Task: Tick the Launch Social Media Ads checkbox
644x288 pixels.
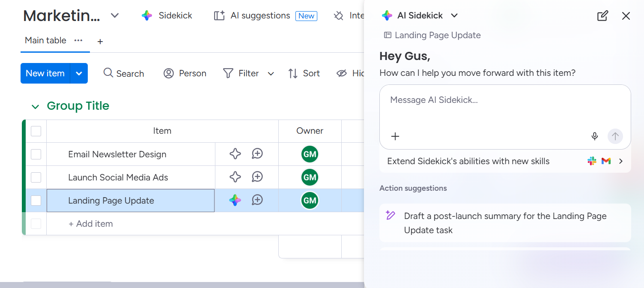Action: click(36, 177)
